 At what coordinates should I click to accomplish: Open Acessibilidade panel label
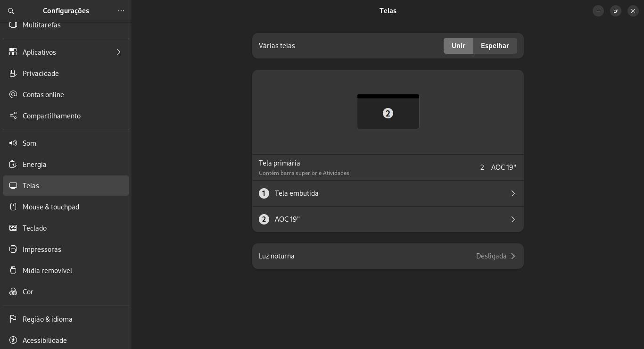tap(45, 341)
